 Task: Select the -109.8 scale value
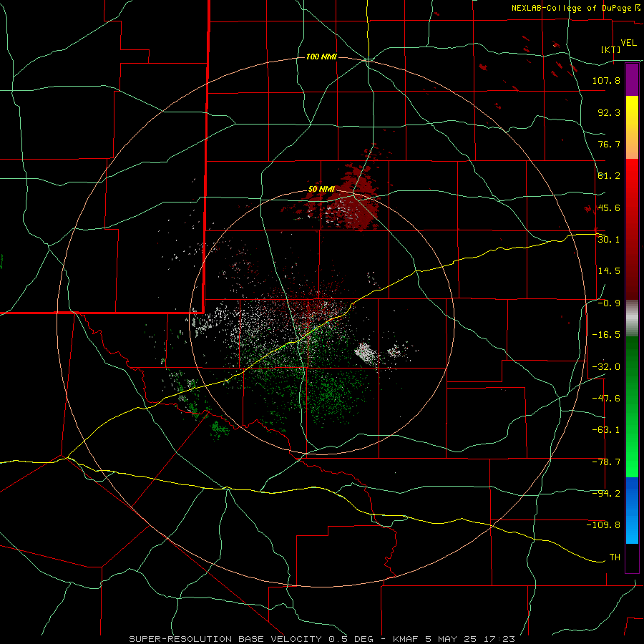click(603, 525)
